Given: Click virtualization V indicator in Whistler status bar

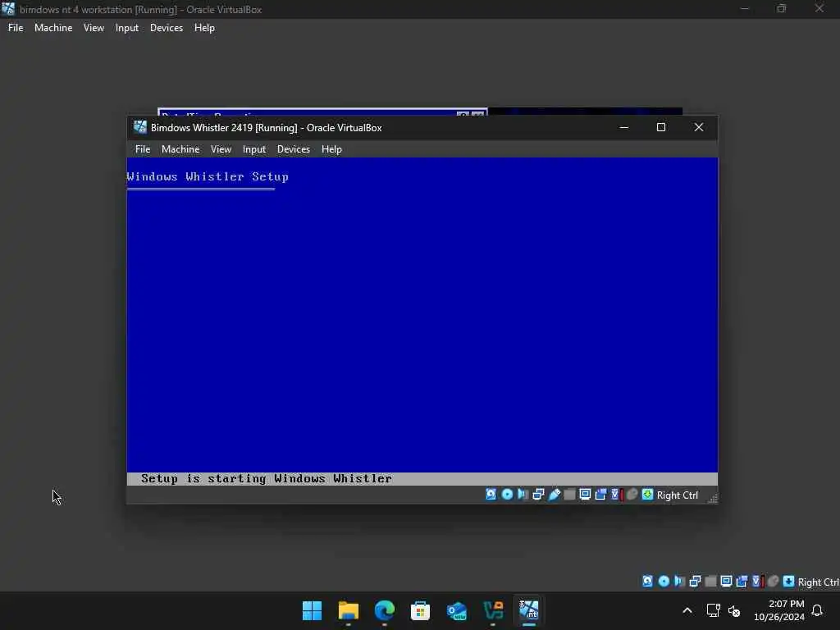Looking at the screenshot, I should [617, 495].
